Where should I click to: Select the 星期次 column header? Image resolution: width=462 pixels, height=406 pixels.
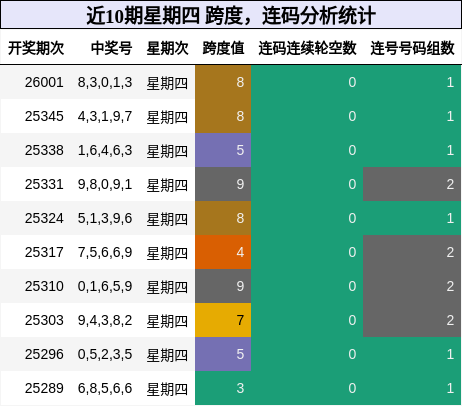[168, 48]
